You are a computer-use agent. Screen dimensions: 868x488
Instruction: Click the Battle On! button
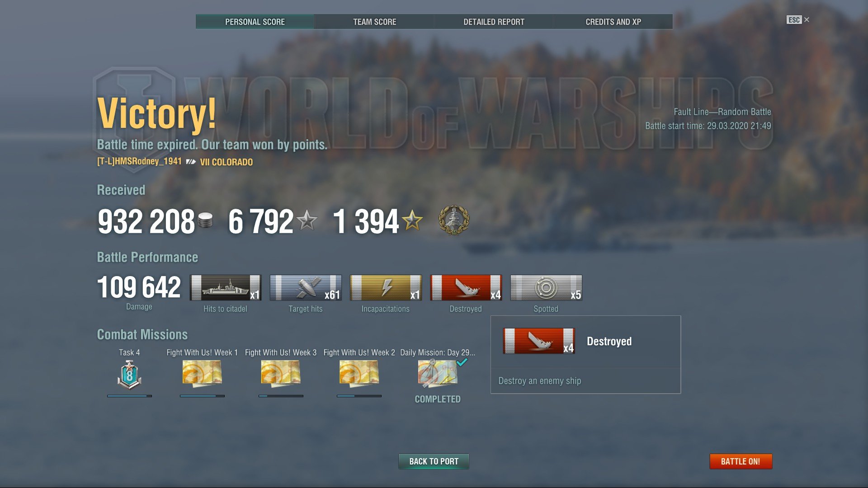tap(741, 461)
